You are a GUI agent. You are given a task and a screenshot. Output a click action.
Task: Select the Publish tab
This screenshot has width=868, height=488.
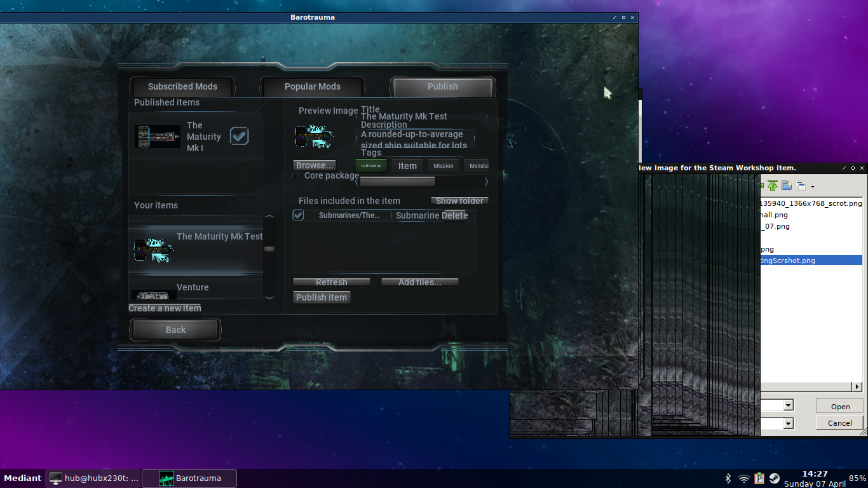coord(442,86)
